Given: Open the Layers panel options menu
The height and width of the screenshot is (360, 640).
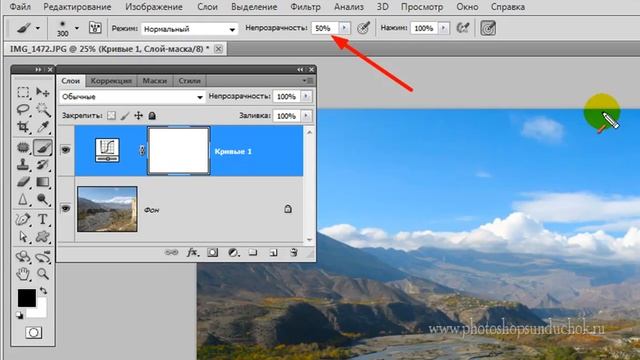Looking at the screenshot, I should 308,80.
